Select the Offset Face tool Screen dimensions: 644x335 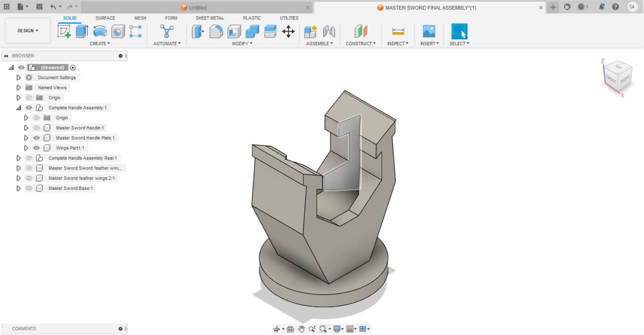tap(270, 32)
